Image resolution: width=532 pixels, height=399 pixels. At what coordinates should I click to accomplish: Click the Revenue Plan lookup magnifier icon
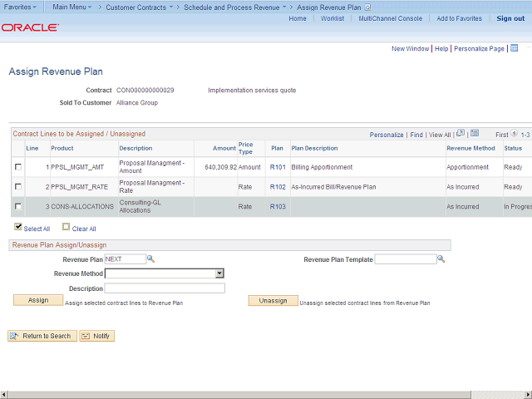(151, 259)
